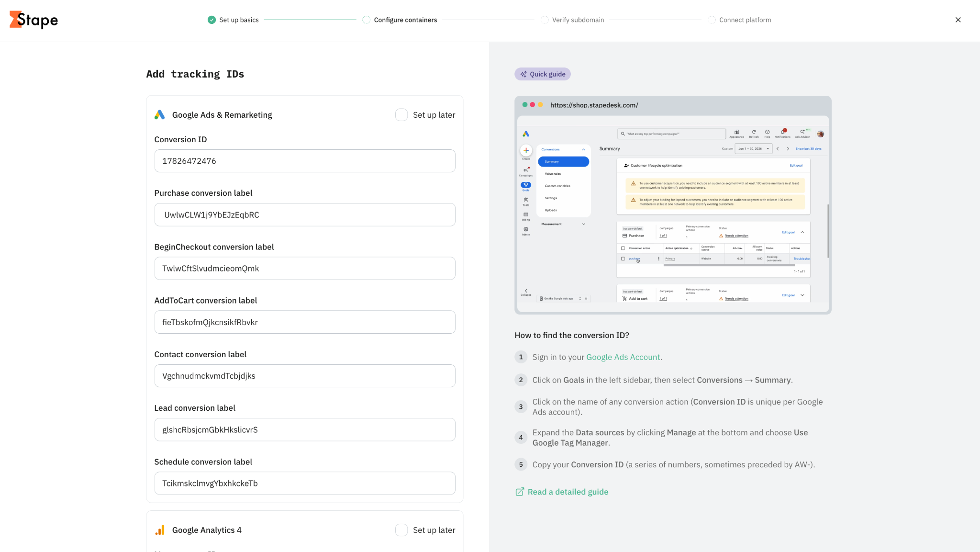Click the Schedule conversion label field

point(305,484)
